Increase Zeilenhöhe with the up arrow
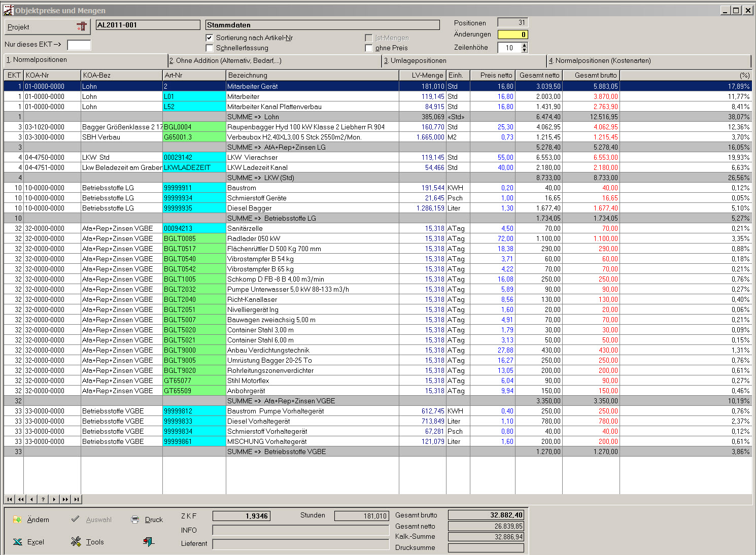This screenshot has width=756, height=555. click(525, 45)
